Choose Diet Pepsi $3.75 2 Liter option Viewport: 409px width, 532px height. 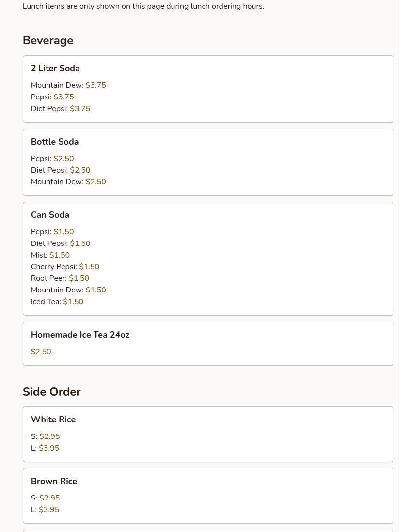pos(61,109)
